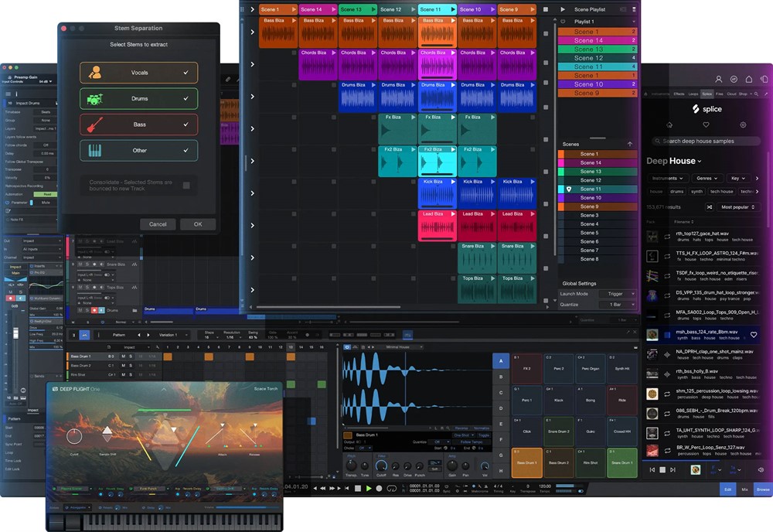The height and width of the screenshot is (532, 773).
Task: Open Splice settings gear icon
Action: coord(743,124)
